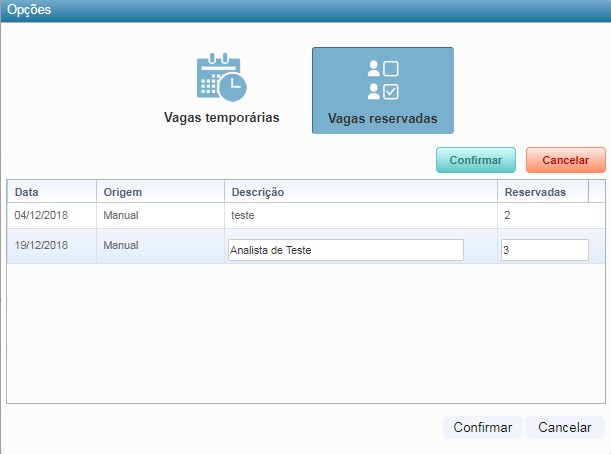Image resolution: width=611 pixels, height=454 pixels.
Task: Click the gray Cancelar button at dialog bottom
Action: [564, 427]
